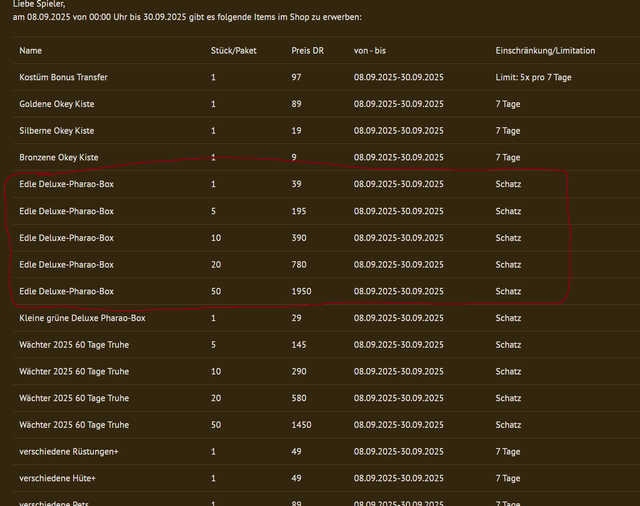Click the price 97 for Kostüm Bonus Transfer
The image size is (640, 506).
pyautogui.click(x=296, y=77)
